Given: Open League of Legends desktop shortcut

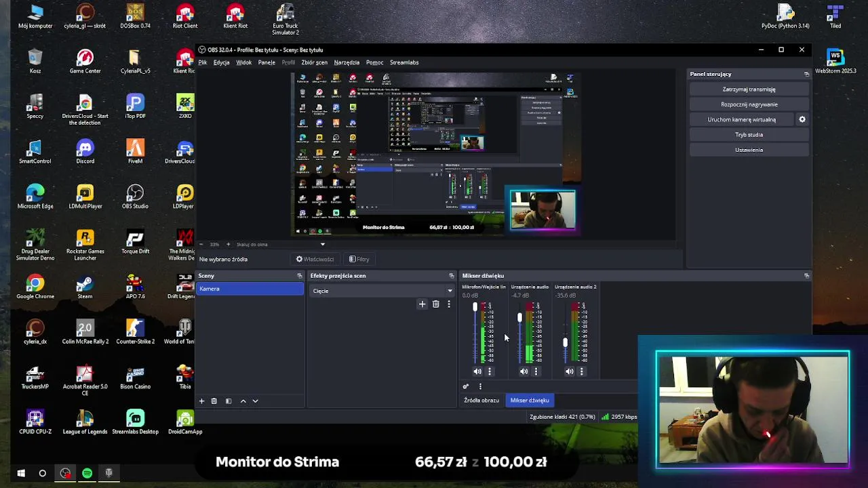Looking at the screenshot, I should pos(85,422).
